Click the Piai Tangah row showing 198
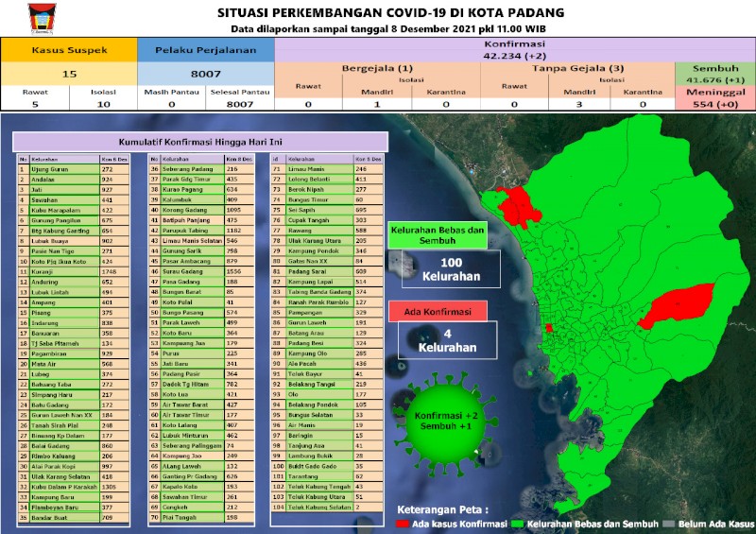This screenshot has height=534, width=756. click(201, 517)
